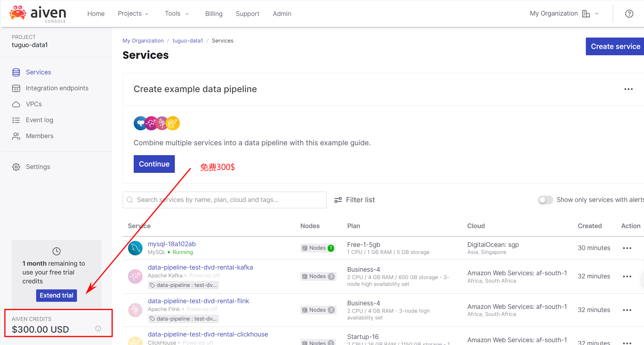Open pipeline card three-dot menu
This screenshot has width=644, height=345.
coord(628,89)
